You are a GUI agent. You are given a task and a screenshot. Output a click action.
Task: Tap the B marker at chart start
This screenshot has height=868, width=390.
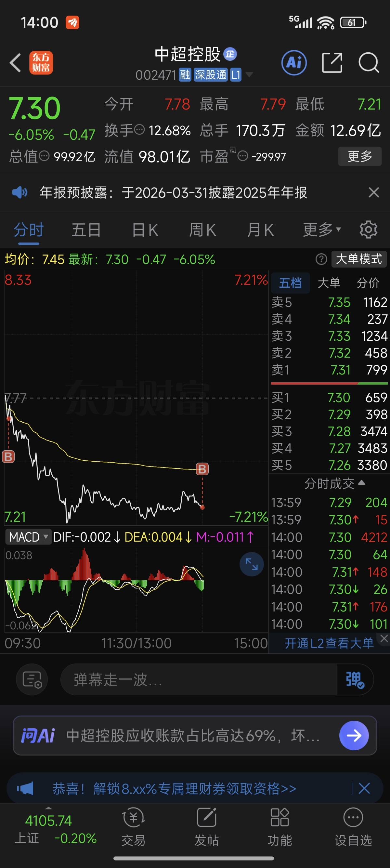[8, 456]
